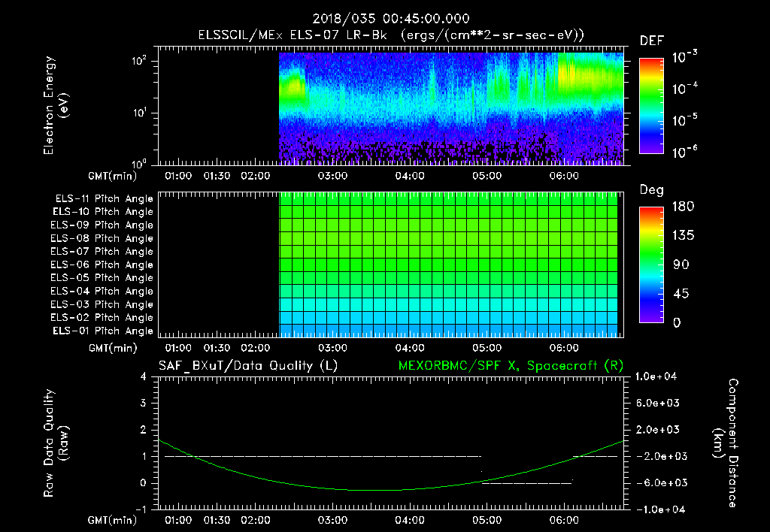Screen dimensions: 770x532
Task: Pick the ELS-06 Pitch Angle label
Action: pos(102,265)
